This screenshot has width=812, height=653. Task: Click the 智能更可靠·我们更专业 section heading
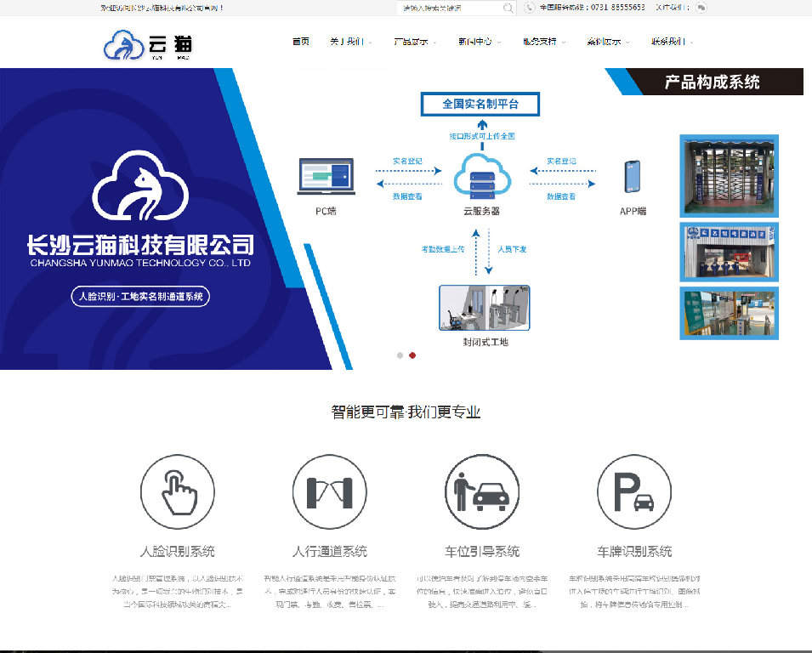(406, 412)
